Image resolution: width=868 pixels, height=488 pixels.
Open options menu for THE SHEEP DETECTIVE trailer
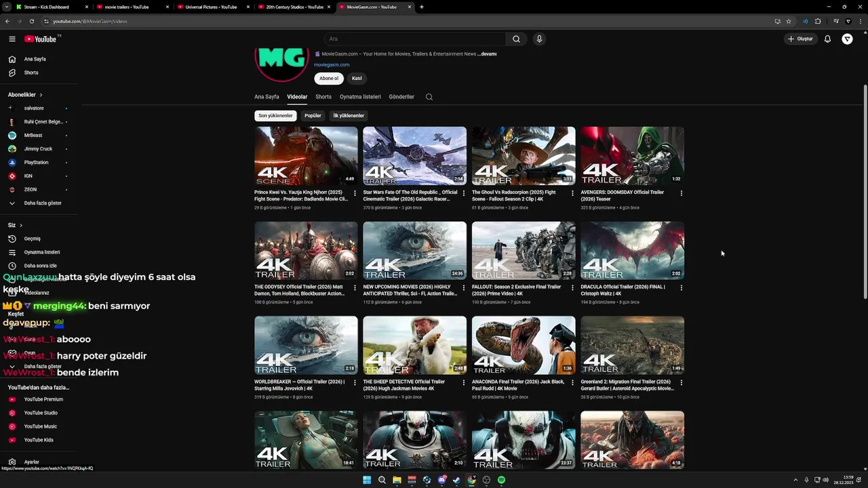click(464, 383)
